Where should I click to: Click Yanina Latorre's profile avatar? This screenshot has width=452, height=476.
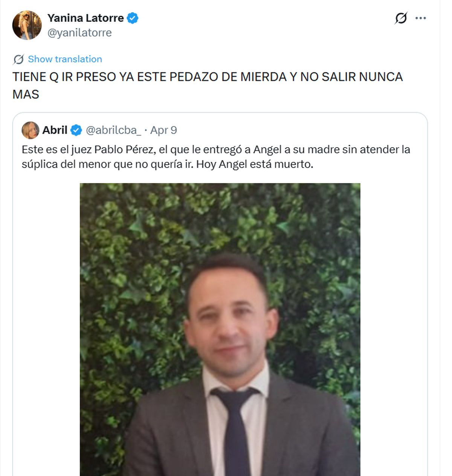tap(27, 25)
